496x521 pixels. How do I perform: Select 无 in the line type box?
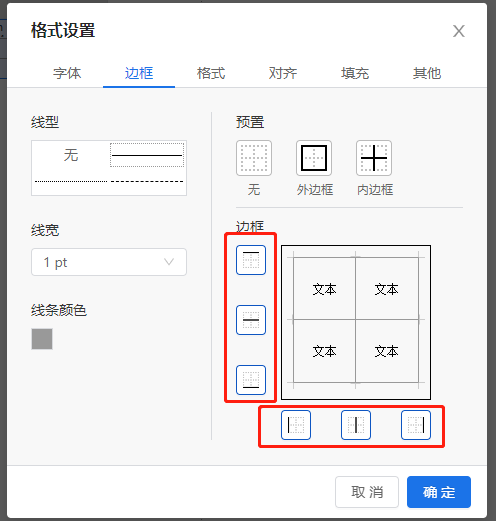tap(71, 155)
